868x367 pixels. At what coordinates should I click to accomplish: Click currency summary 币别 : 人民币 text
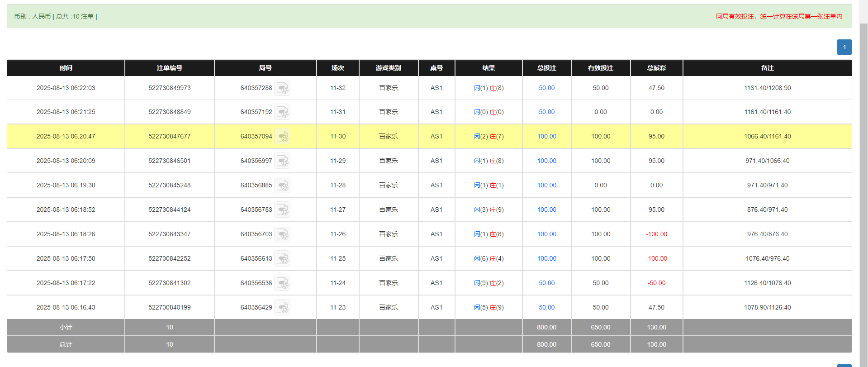tap(33, 16)
